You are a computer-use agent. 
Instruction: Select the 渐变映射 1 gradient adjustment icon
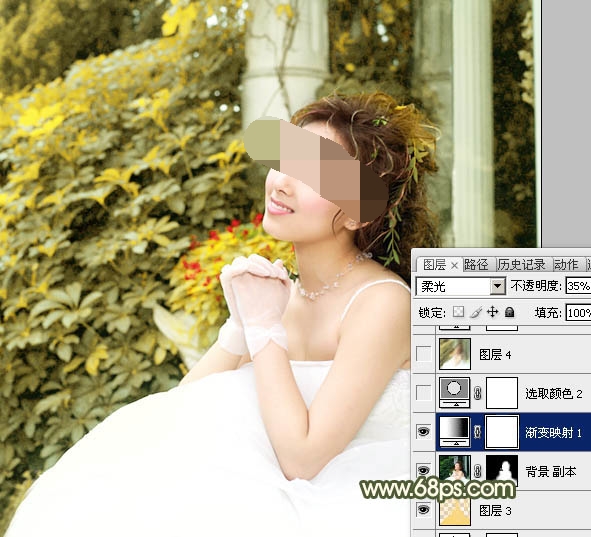(x=455, y=432)
